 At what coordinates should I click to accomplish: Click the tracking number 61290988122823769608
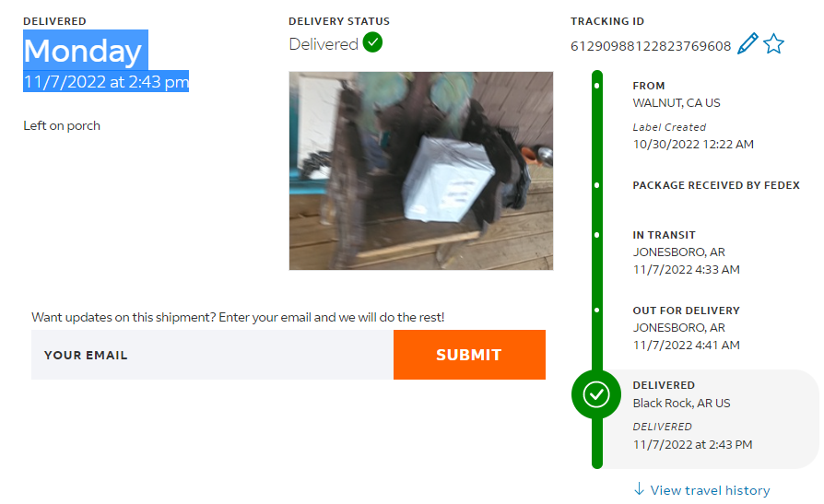click(x=651, y=46)
